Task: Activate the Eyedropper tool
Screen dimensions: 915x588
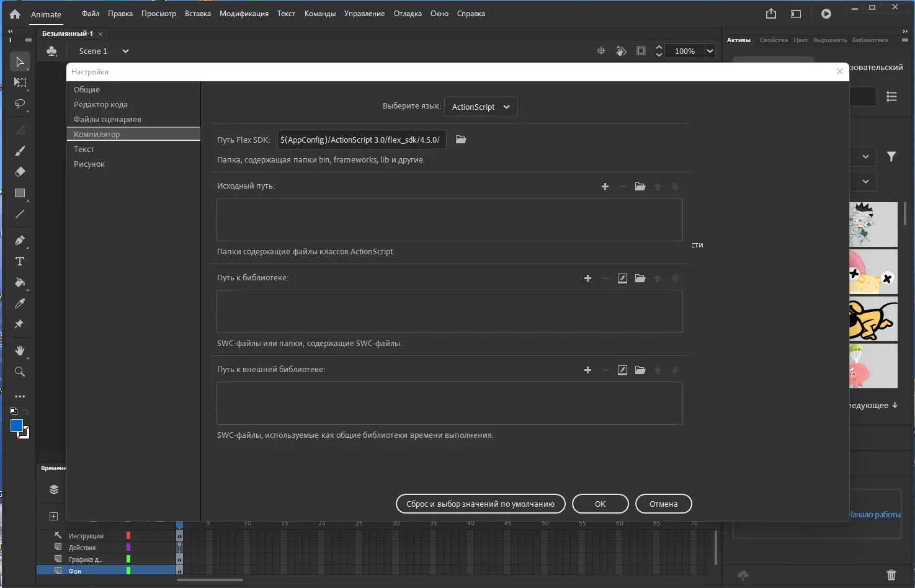Action: [20, 303]
